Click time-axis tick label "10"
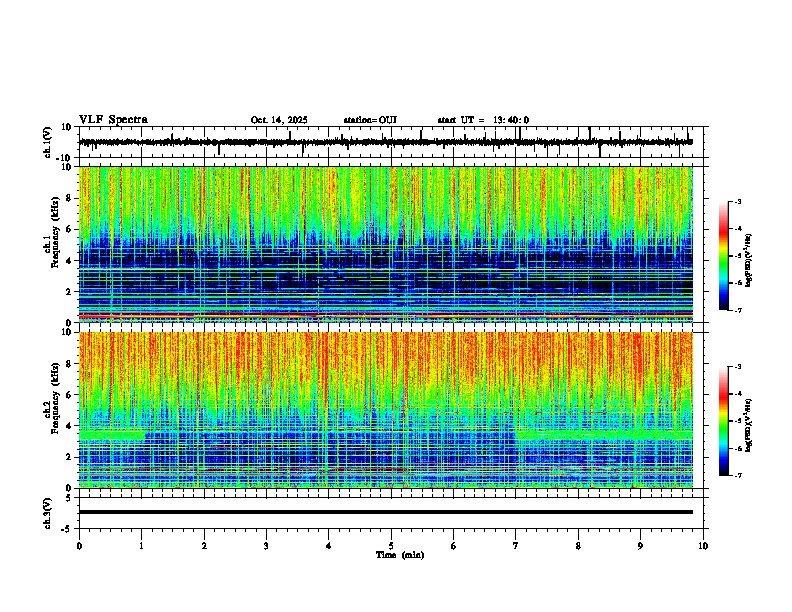The image size is (792, 612). (703, 546)
